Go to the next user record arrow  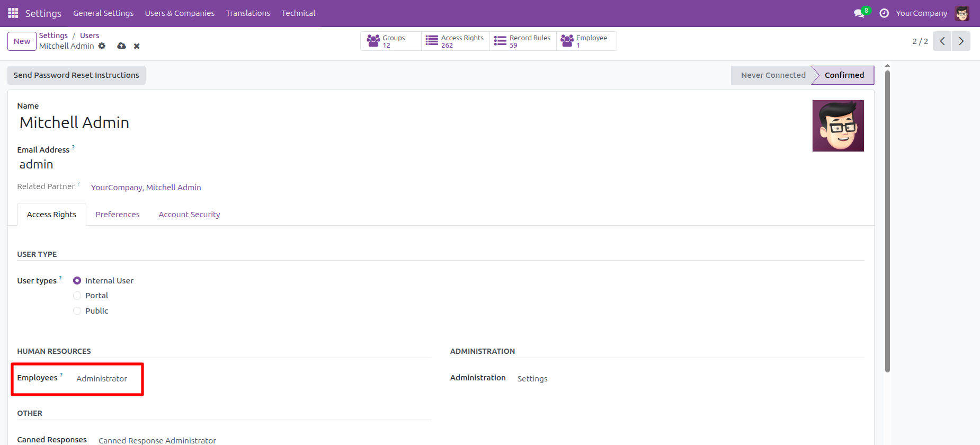tap(961, 41)
